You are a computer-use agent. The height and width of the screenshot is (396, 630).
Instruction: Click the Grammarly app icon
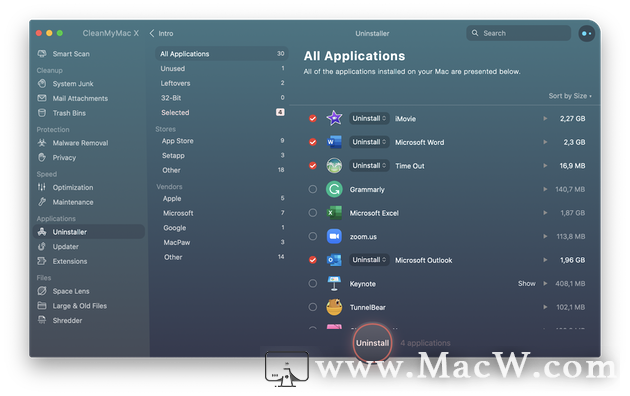point(334,189)
